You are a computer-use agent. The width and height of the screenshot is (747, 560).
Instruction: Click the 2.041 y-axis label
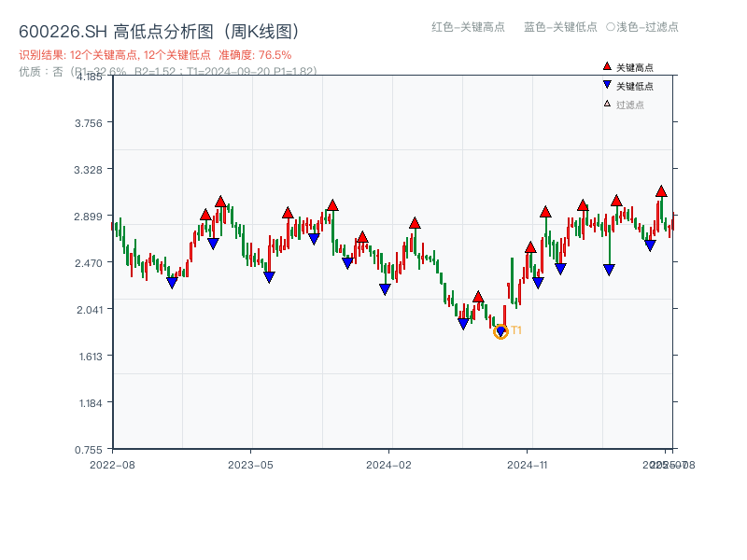click(90, 310)
